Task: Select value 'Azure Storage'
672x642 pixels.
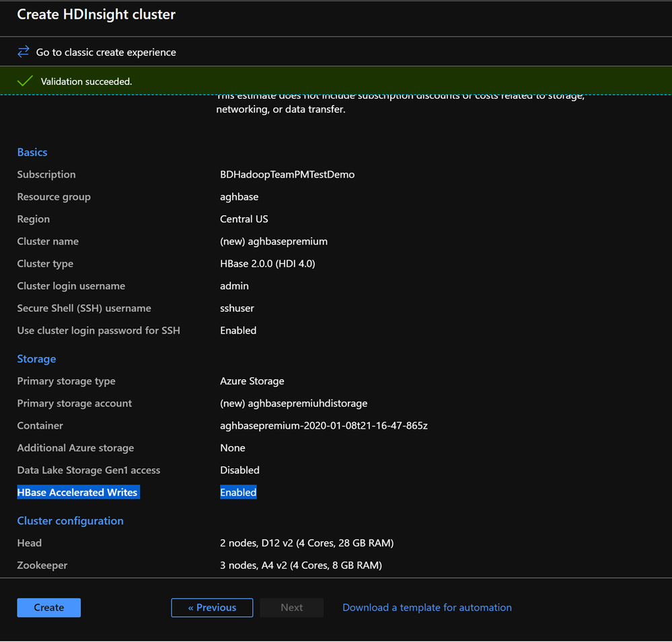Action: [252, 380]
